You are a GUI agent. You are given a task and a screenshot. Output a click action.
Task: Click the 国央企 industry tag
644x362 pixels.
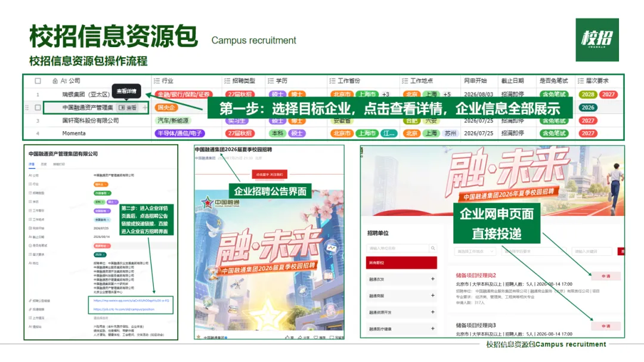click(x=166, y=108)
